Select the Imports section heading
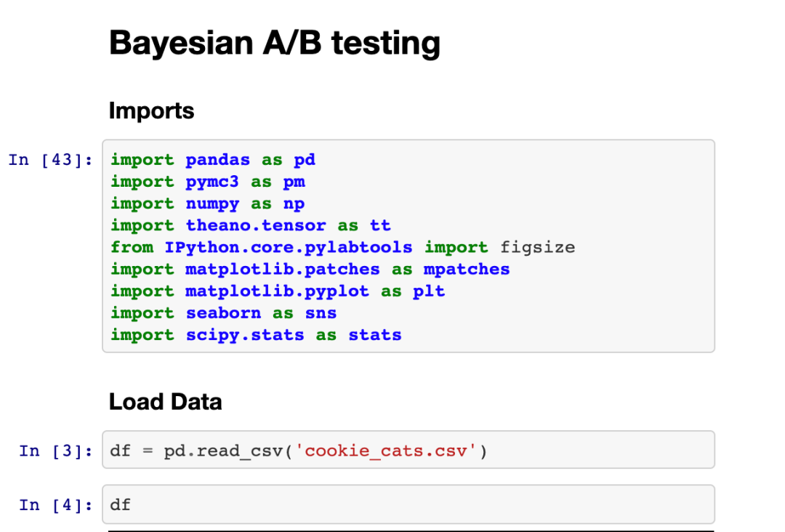This screenshot has height=532, width=785. pos(151,111)
